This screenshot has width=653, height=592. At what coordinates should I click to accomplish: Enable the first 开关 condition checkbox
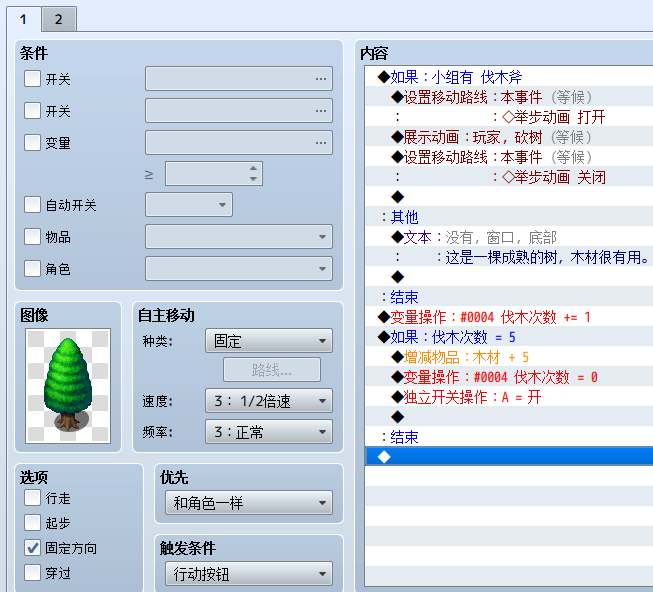(32, 78)
